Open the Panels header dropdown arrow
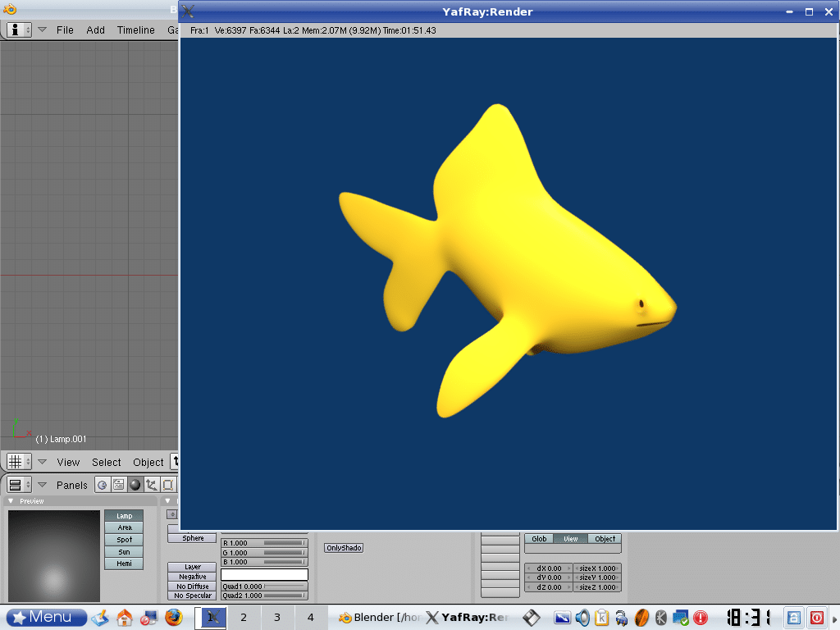This screenshot has height=630, width=840. 41,484
